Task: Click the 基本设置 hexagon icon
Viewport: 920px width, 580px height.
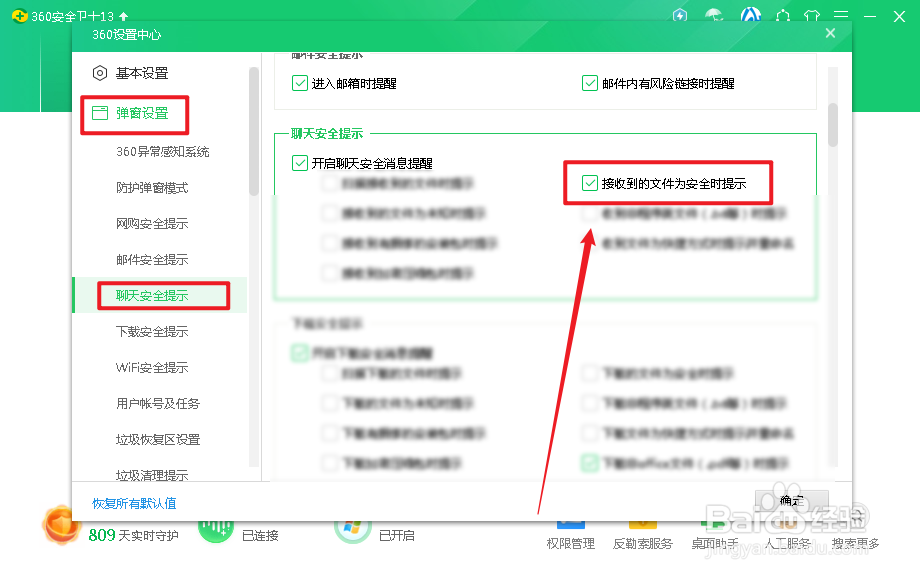Action: [100, 73]
